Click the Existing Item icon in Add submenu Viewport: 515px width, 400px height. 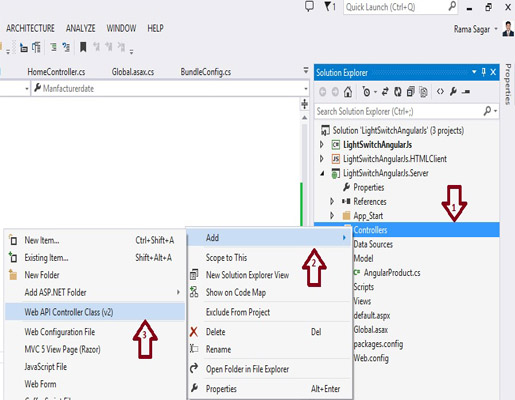[x=13, y=257]
